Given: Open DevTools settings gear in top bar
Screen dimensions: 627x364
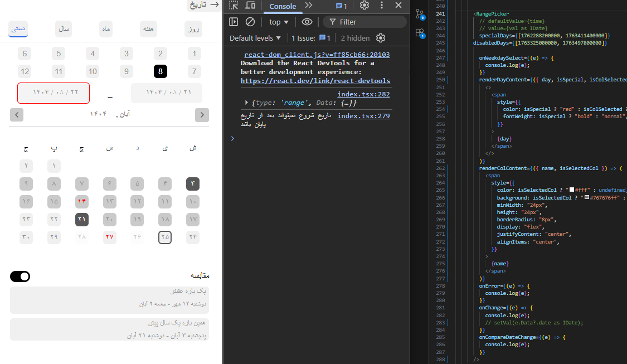Looking at the screenshot, I should coord(364,5).
